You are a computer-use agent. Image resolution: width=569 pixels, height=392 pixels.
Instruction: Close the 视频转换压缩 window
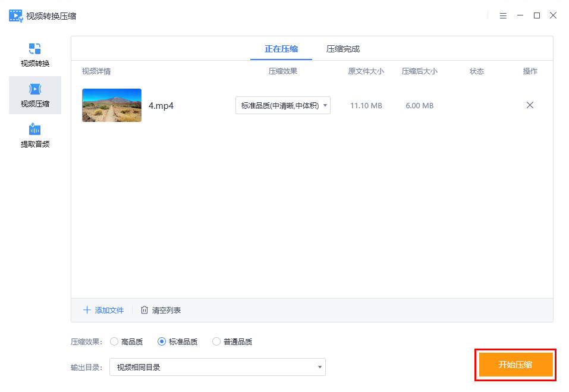pyautogui.click(x=553, y=15)
